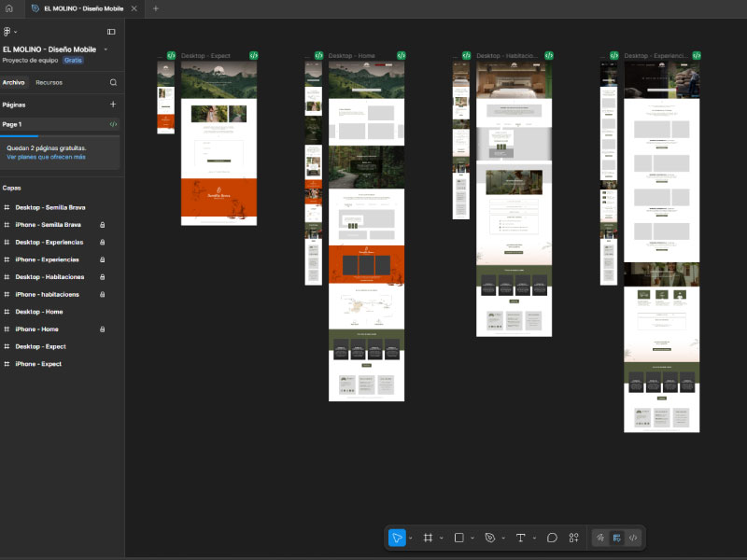Click the EL MOLINO - Diseño Mobile file title

click(49, 49)
